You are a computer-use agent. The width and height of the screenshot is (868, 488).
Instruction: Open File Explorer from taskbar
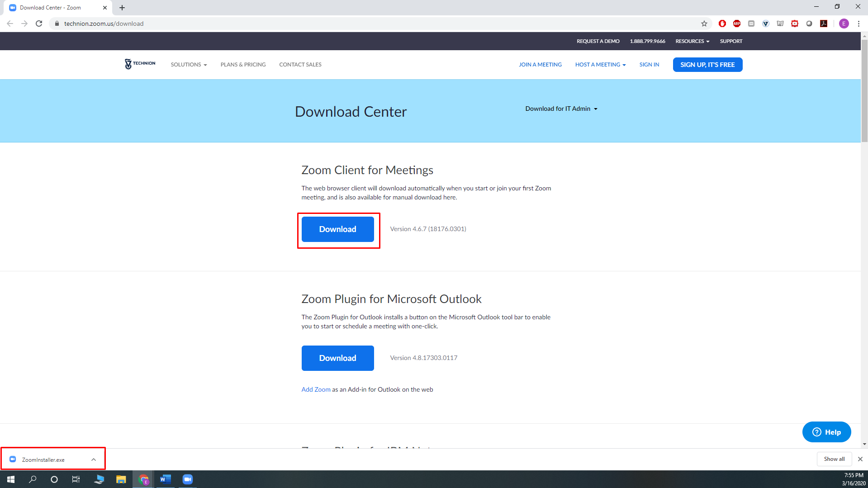(x=121, y=479)
